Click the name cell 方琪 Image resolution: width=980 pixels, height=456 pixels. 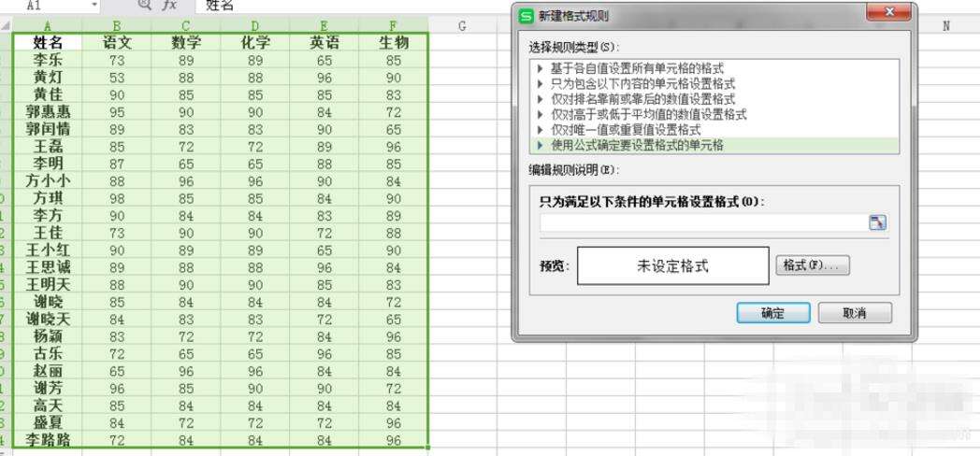pyautogui.click(x=48, y=199)
